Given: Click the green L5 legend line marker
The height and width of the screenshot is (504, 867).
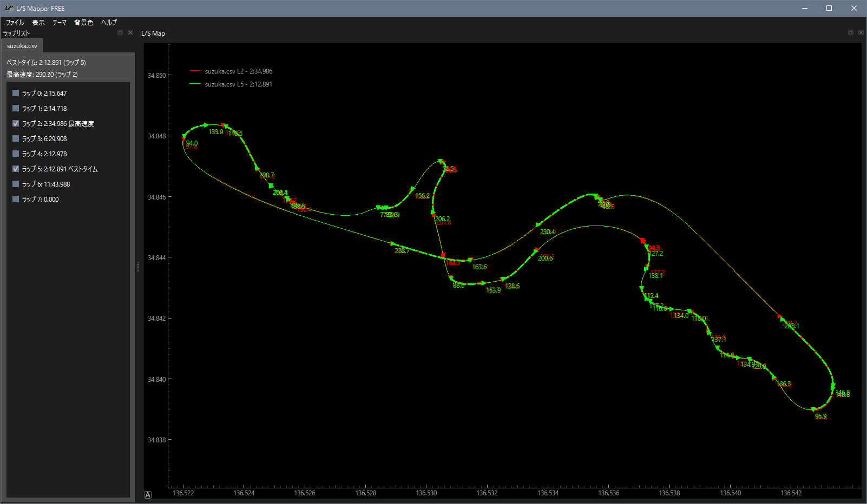Looking at the screenshot, I should (195, 84).
